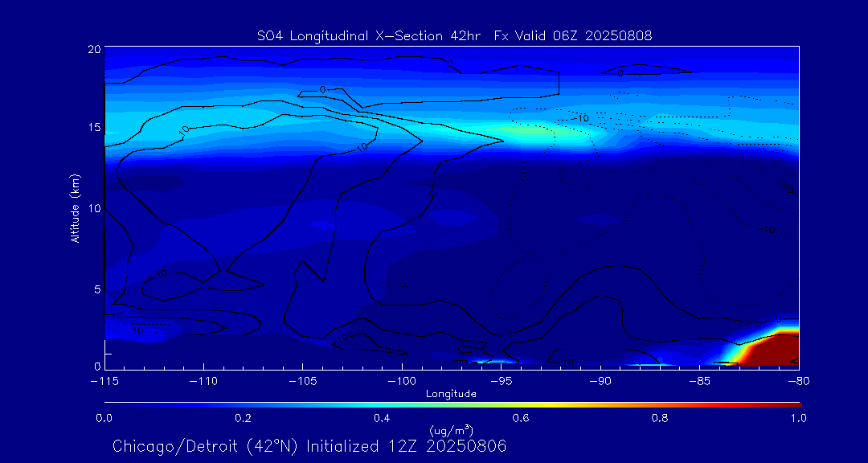Click the altitude tick label '20'
This screenshot has height=463, width=868.
click(x=93, y=49)
